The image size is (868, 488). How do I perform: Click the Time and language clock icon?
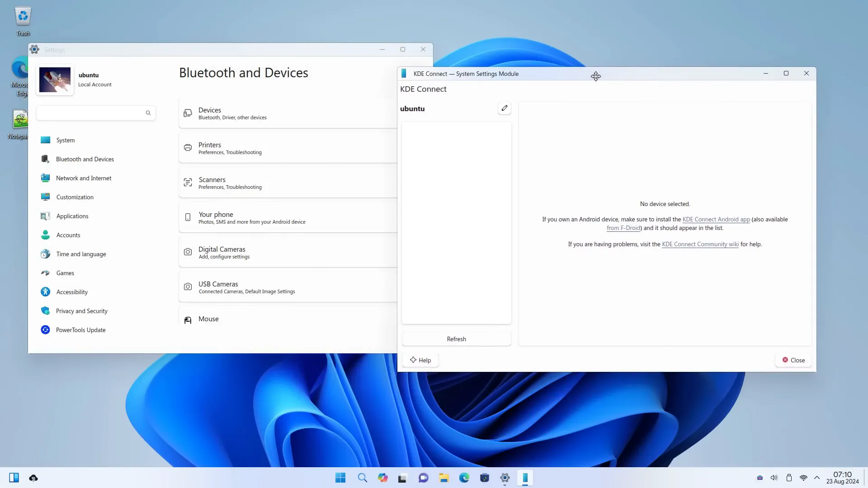point(45,254)
